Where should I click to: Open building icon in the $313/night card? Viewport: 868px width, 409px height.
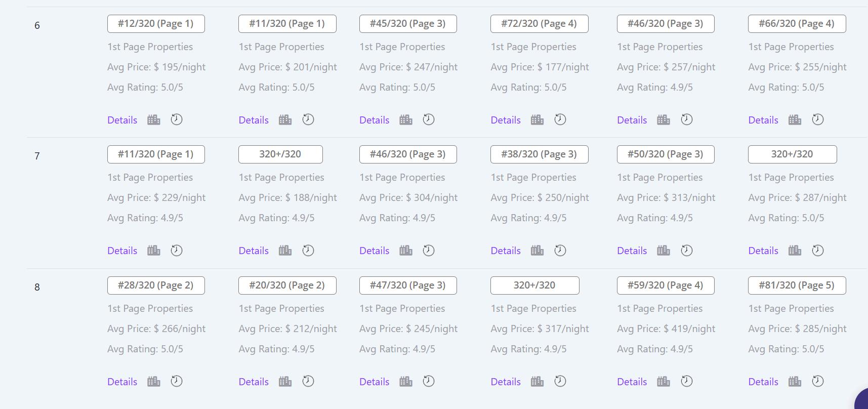click(664, 251)
